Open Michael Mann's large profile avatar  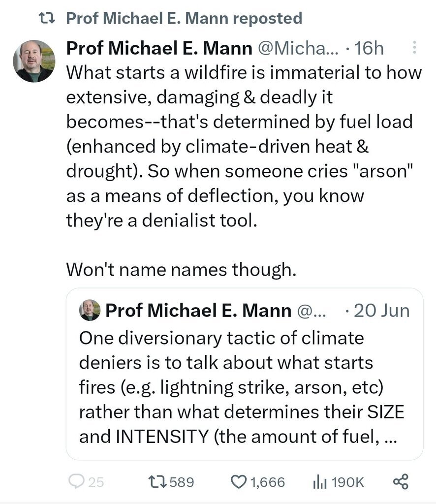tap(34, 61)
